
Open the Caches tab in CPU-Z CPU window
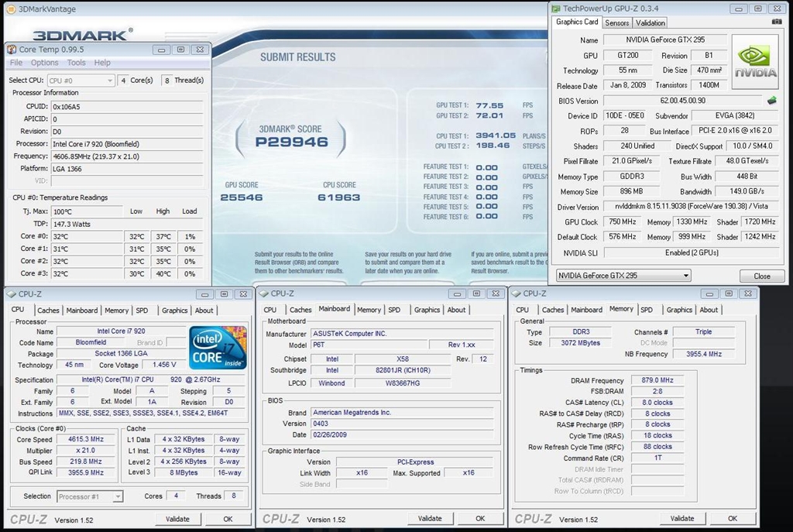point(48,311)
